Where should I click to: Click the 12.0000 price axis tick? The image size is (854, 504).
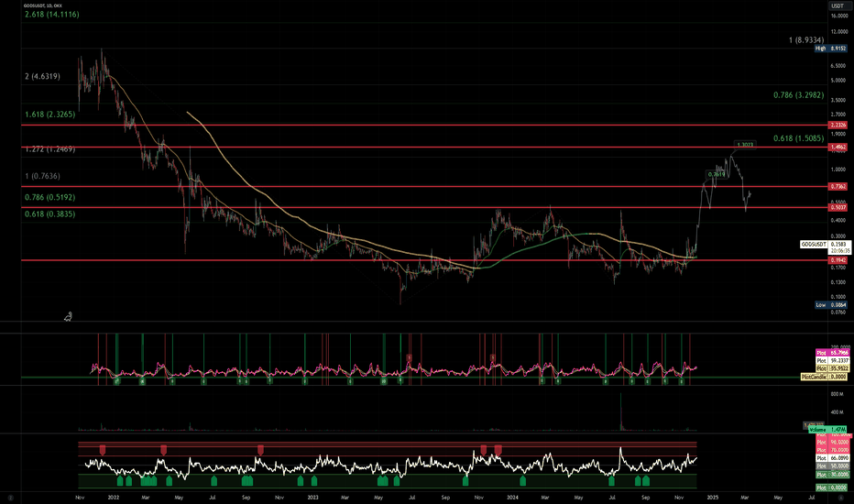tap(838, 31)
